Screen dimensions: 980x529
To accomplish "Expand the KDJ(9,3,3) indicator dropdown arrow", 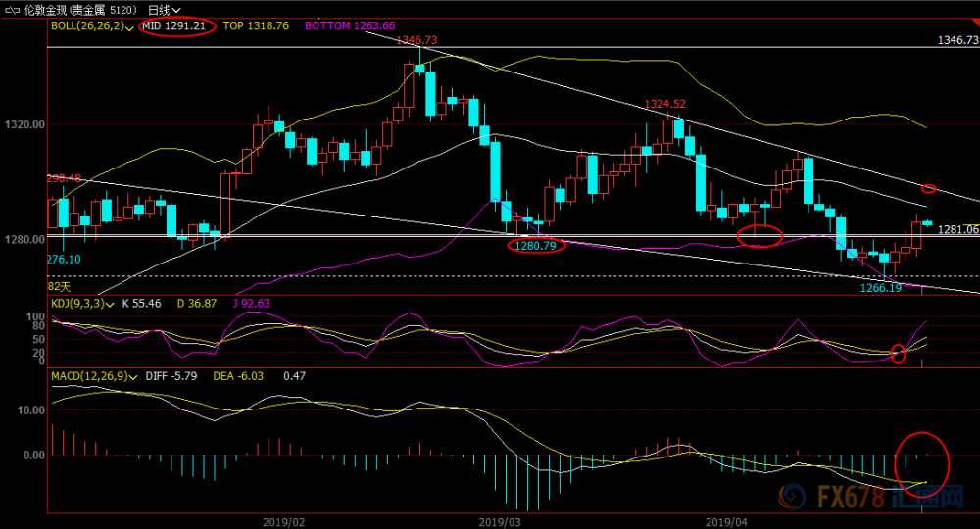I will pyautogui.click(x=110, y=304).
